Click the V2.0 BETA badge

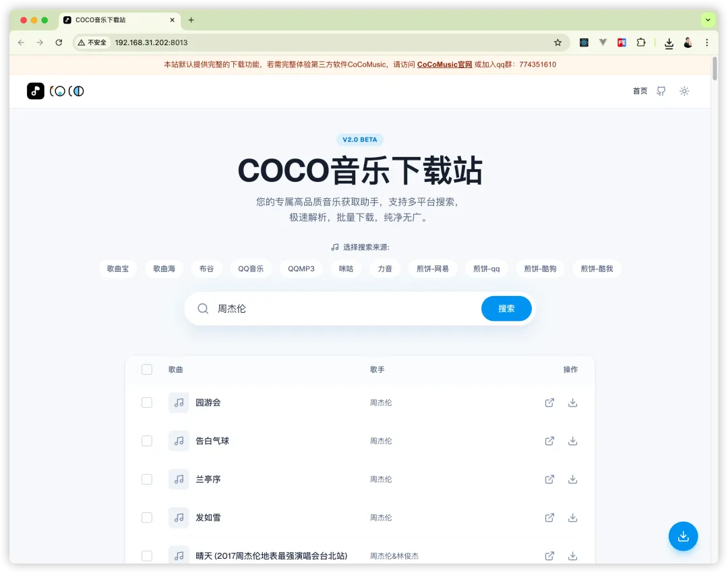360,140
